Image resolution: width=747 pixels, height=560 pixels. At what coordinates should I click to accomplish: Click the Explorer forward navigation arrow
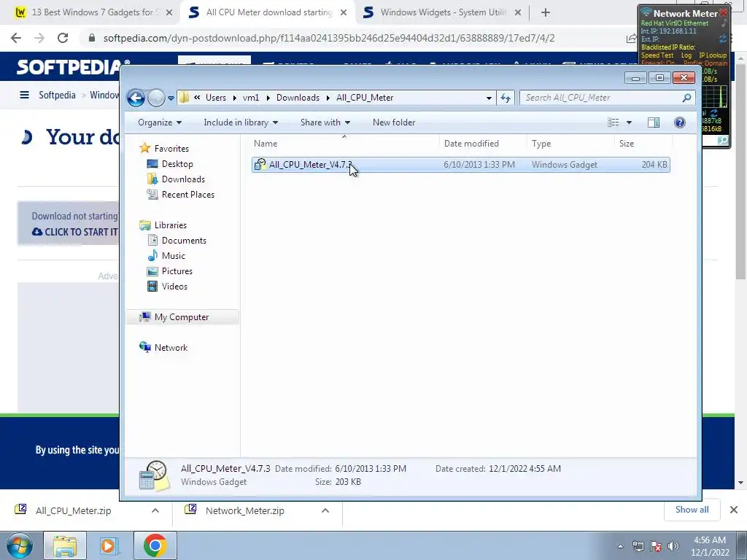pyautogui.click(x=156, y=98)
